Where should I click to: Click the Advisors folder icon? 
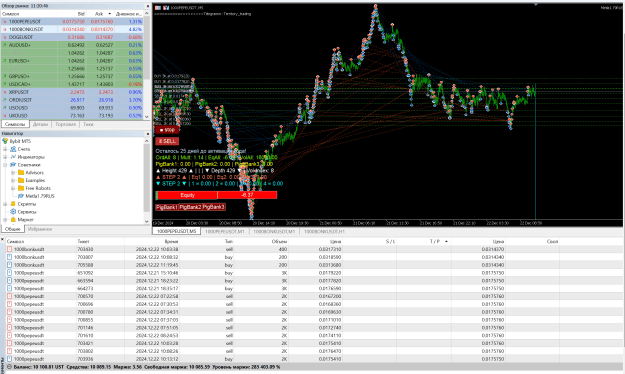coord(21,172)
